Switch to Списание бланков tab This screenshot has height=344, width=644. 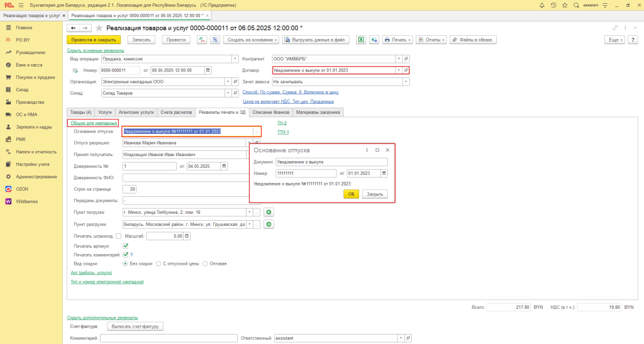click(x=270, y=112)
